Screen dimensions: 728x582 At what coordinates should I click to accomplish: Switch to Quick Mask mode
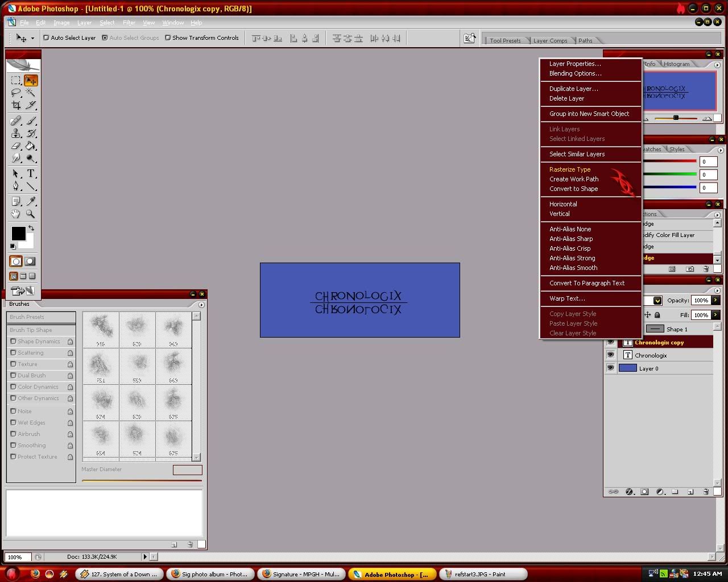(30, 261)
